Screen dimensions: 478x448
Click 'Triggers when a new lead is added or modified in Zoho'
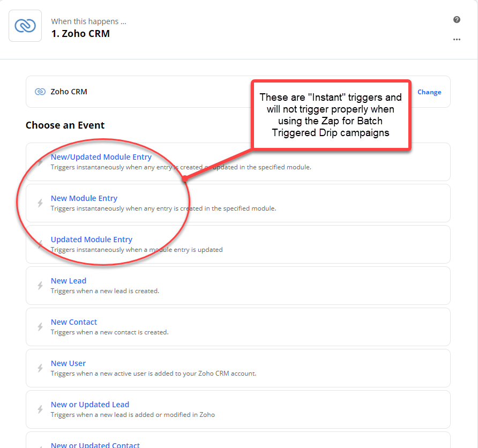132,415
